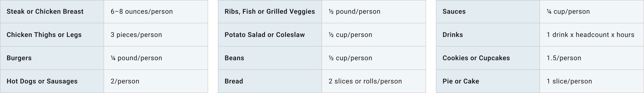Click the Pie or Cake label
This screenshot has width=644, height=93.
pyautogui.click(x=461, y=81)
